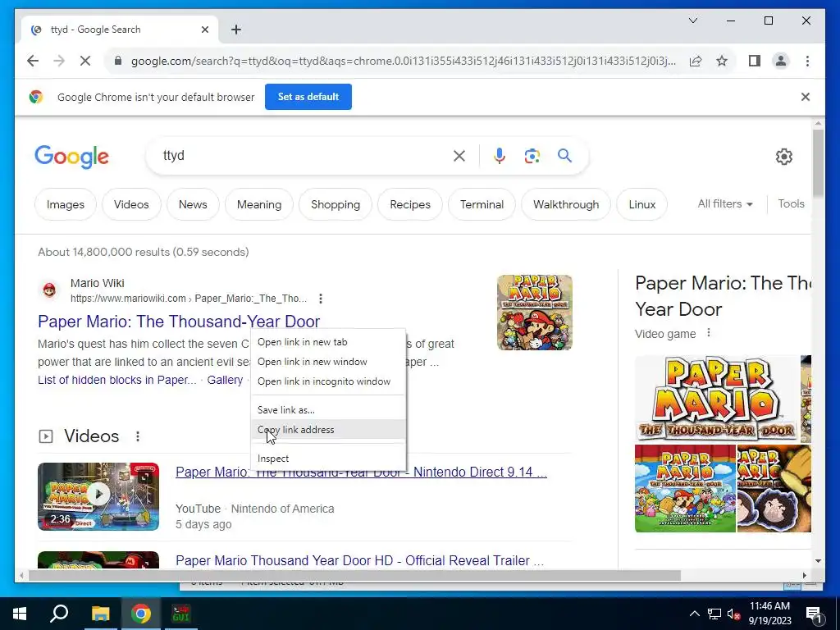
Task: Clear the search box text
Action: (x=459, y=156)
